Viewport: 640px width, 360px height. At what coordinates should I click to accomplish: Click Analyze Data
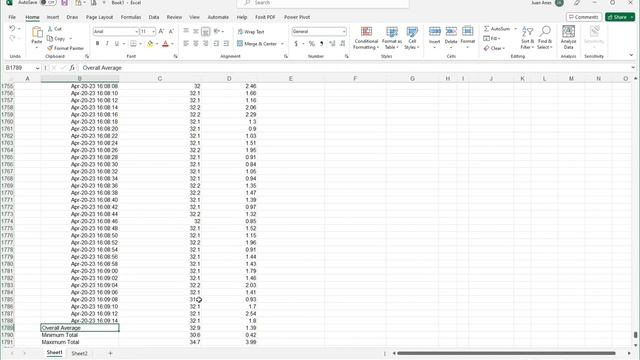pyautogui.click(x=568, y=38)
